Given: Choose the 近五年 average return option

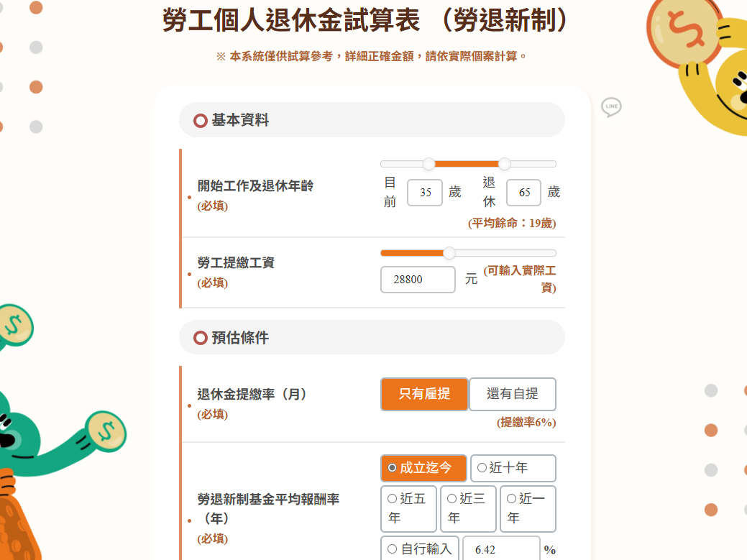Looking at the screenshot, I should click(x=408, y=508).
